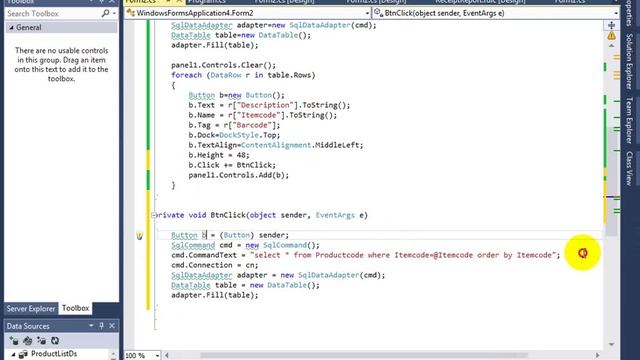Open the Team Explorer side tab

[x=629, y=120]
